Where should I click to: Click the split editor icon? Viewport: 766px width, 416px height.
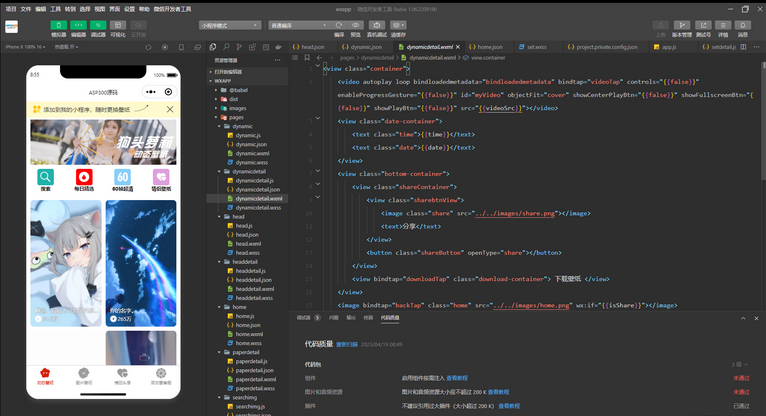pyautogui.click(x=744, y=47)
